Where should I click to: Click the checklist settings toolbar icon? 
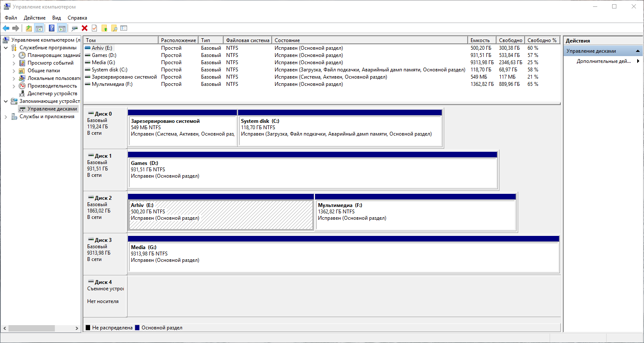[x=124, y=28]
